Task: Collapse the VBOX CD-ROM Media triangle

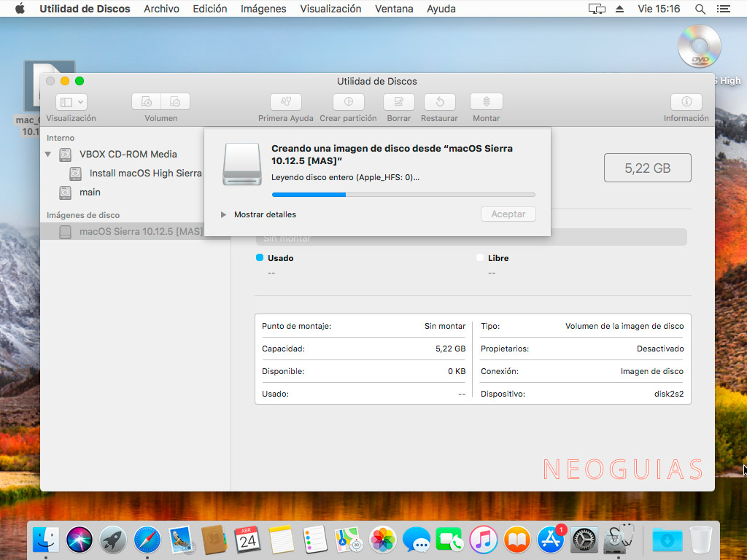Action: [x=48, y=155]
